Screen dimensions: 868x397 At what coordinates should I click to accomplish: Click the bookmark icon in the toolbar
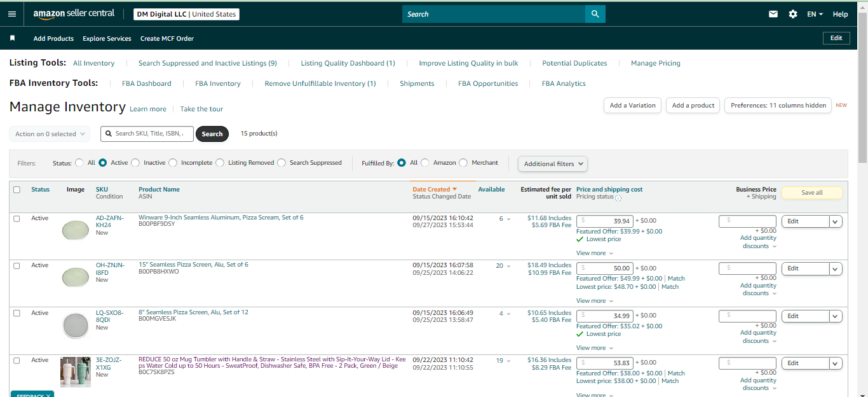[12, 38]
